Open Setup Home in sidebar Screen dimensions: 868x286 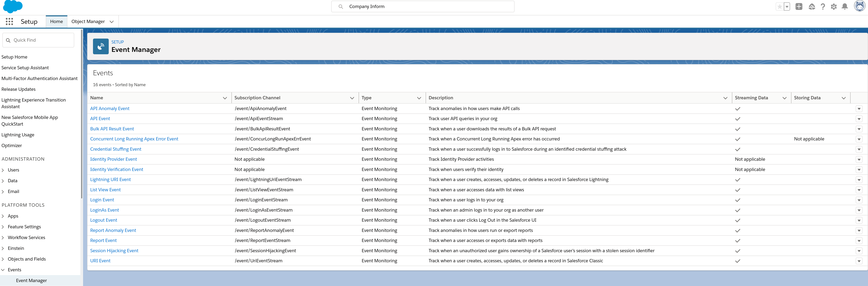coord(15,57)
